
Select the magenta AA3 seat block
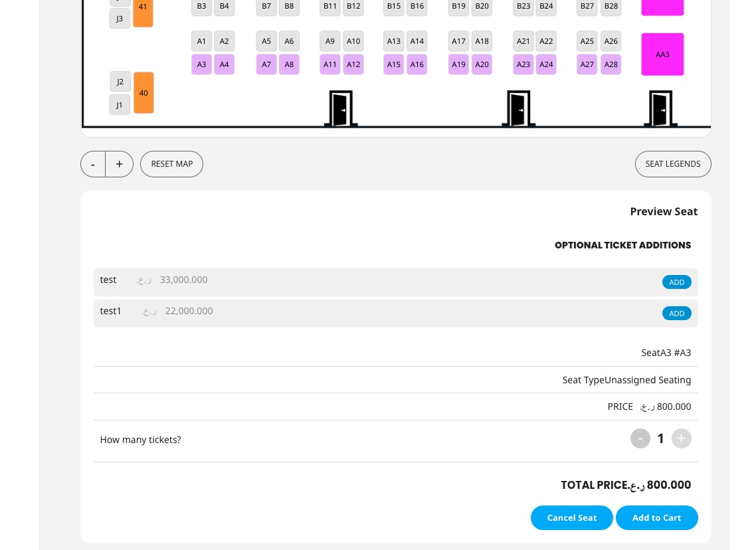point(662,54)
